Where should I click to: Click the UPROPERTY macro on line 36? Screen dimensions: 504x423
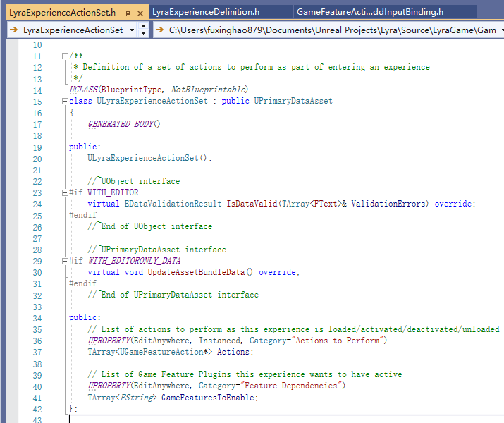(x=109, y=341)
